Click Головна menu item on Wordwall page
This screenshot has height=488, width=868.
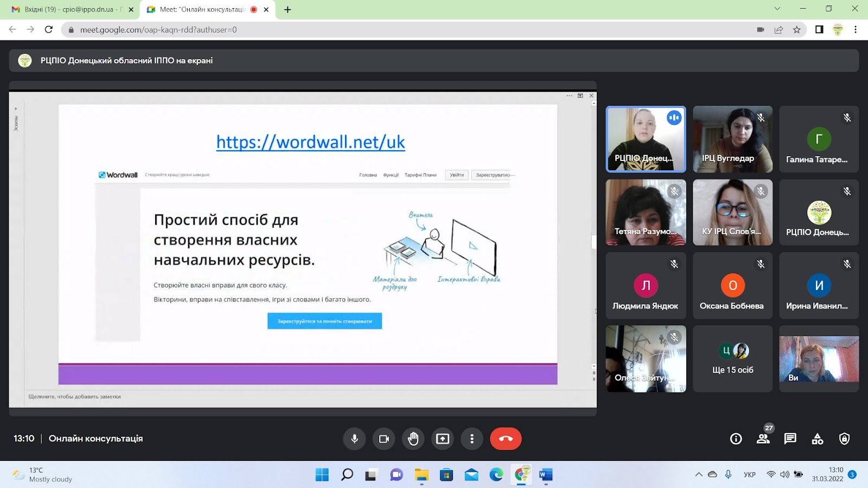[x=368, y=175]
